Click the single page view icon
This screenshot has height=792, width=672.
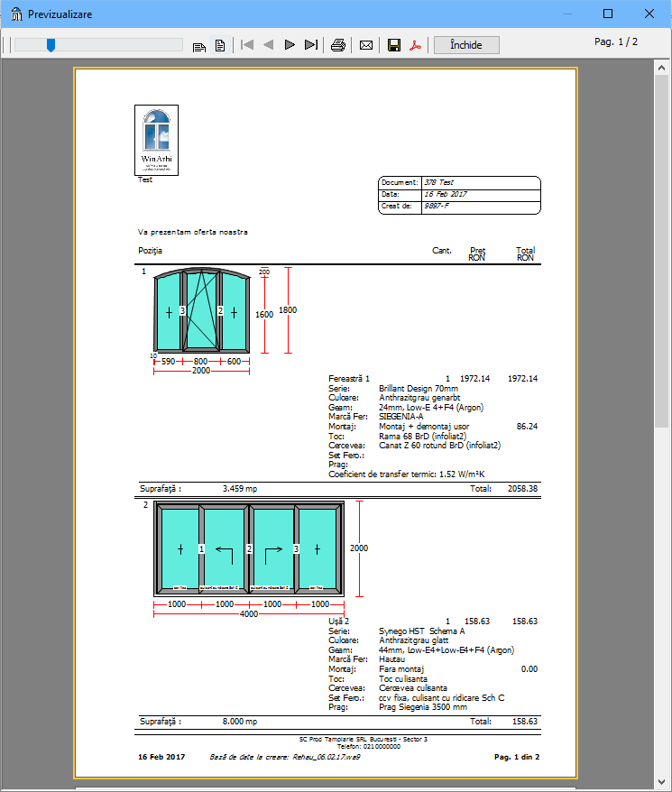pyautogui.click(x=220, y=45)
